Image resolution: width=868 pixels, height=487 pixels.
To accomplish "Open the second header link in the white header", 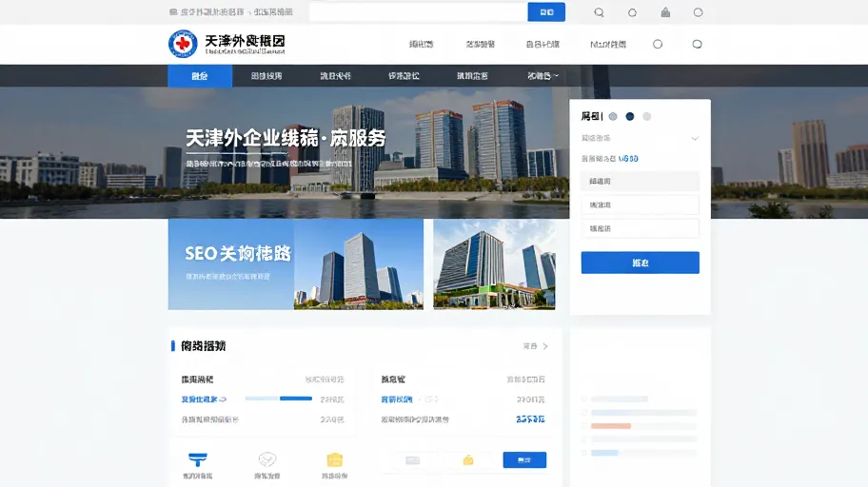I will (480, 45).
